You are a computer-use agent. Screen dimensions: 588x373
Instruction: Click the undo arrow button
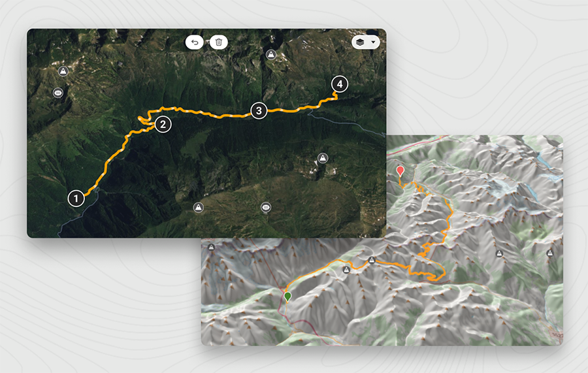(x=194, y=42)
